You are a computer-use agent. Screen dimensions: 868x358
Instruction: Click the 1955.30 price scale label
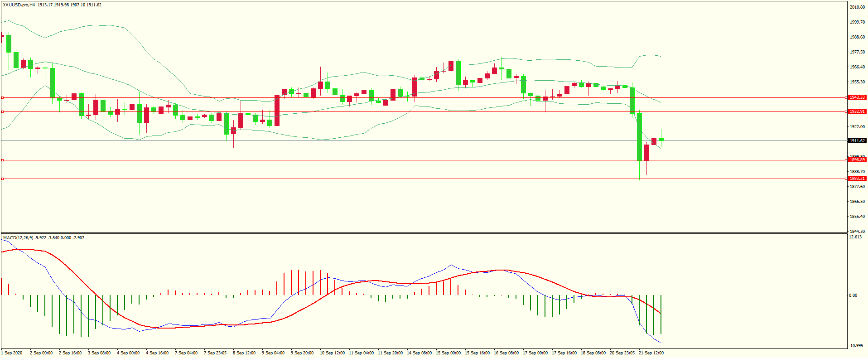[858, 82]
